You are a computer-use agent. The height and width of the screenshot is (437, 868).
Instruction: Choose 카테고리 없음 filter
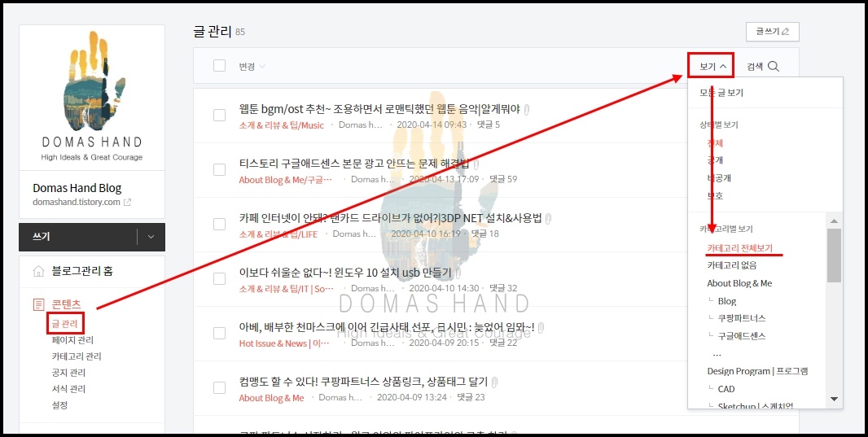pyautogui.click(x=732, y=265)
